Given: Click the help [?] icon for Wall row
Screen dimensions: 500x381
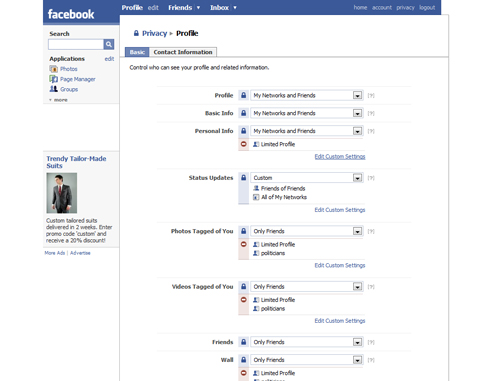Looking at the screenshot, I should click(x=371, y=360).
